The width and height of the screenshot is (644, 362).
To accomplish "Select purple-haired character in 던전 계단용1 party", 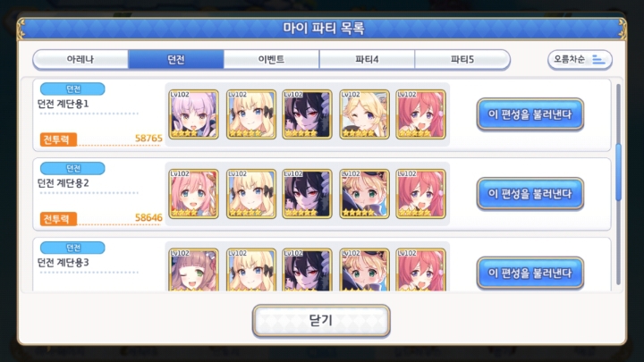I will (193, 114).
